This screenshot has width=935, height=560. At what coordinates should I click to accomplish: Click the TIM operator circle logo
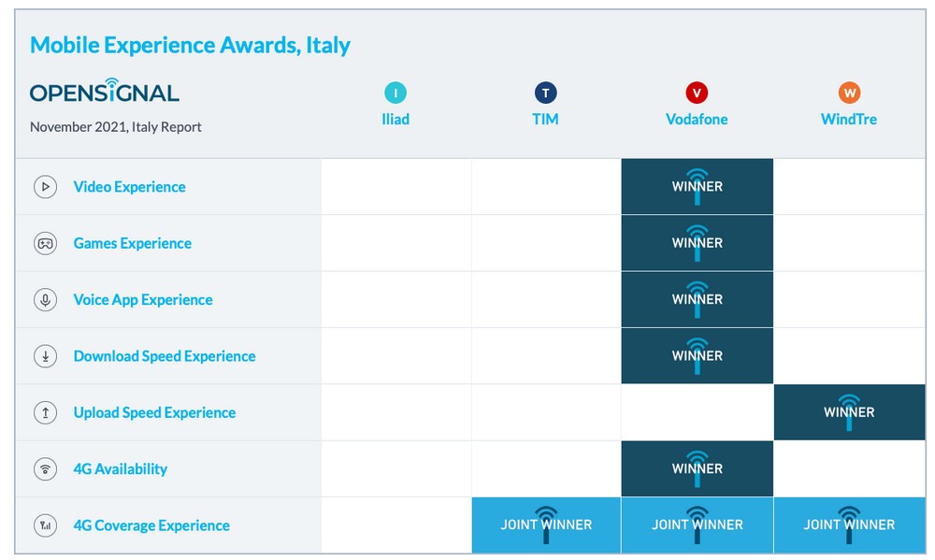[546, 93]
